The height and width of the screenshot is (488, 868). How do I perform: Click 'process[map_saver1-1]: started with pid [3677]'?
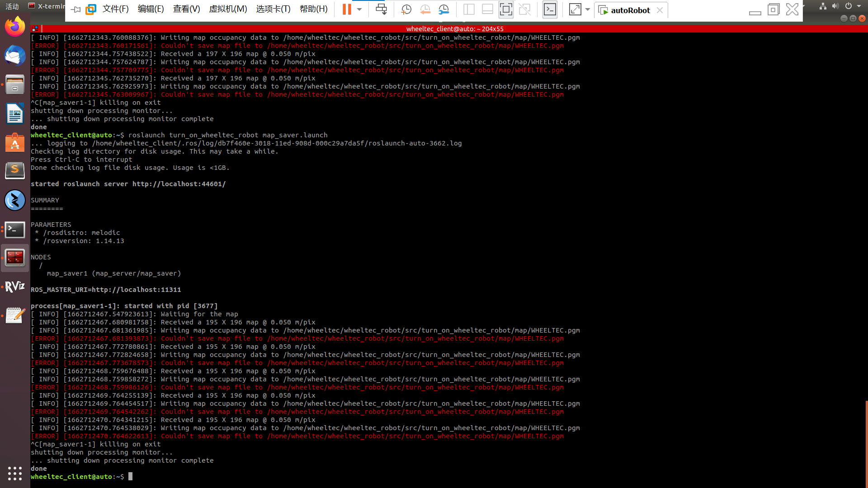pyautogui.click(x=124, y=306)
